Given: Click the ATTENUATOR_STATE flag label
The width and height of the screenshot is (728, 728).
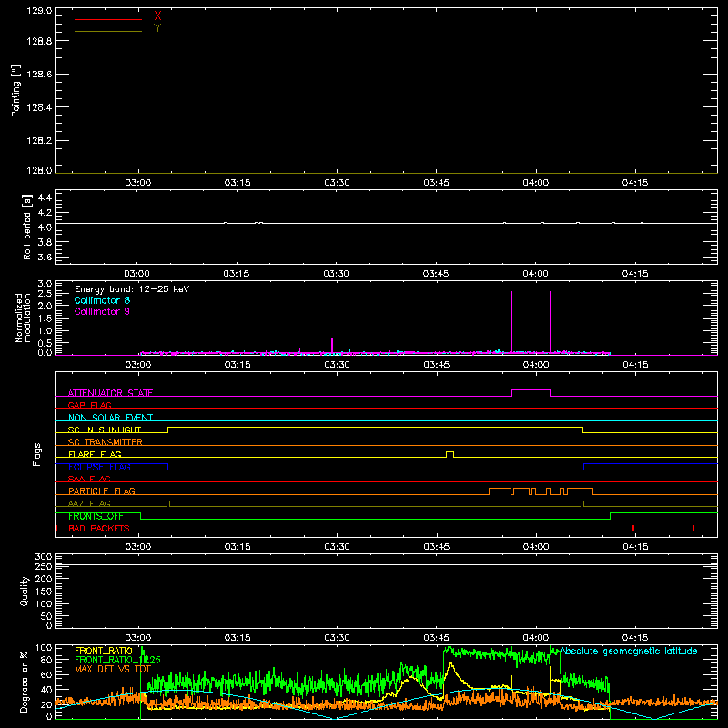Looking at the screenshot, I should pos(110,393).
